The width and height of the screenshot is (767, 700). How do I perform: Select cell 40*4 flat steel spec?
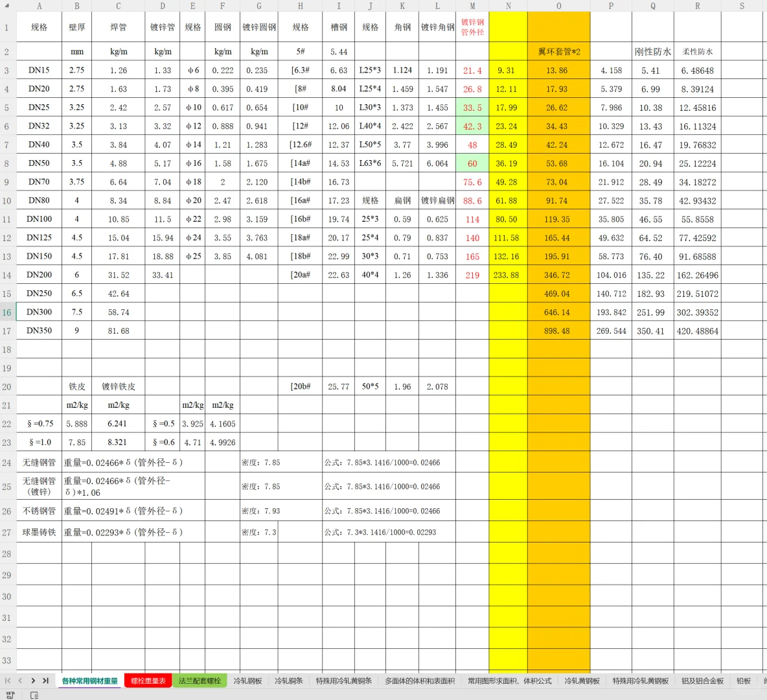[371, 275]
